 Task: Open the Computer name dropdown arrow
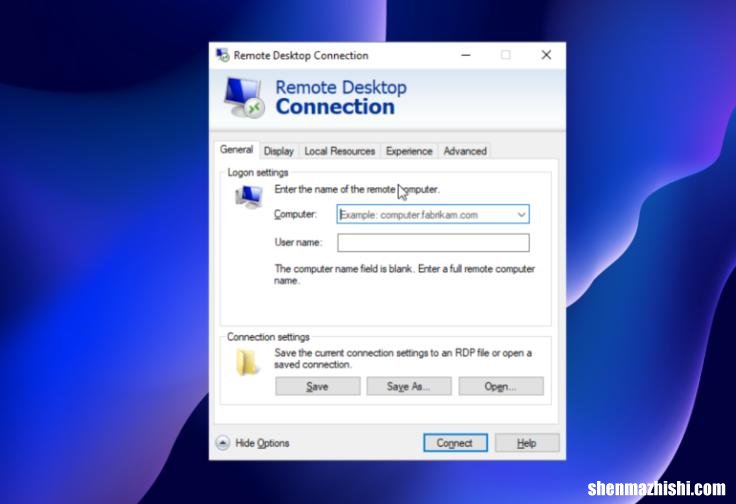click(521, 214)
